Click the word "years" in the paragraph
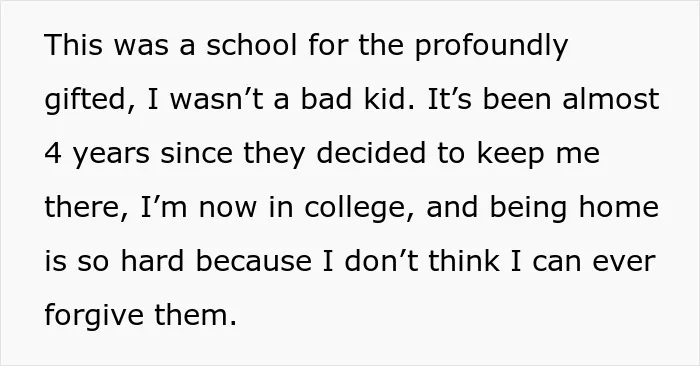 111,155
